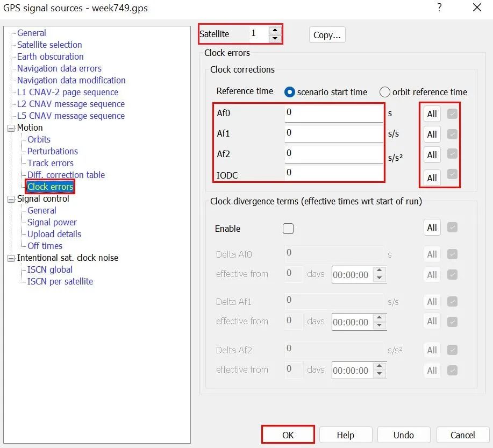Collapse the Motion tree node

click(12, 128)
